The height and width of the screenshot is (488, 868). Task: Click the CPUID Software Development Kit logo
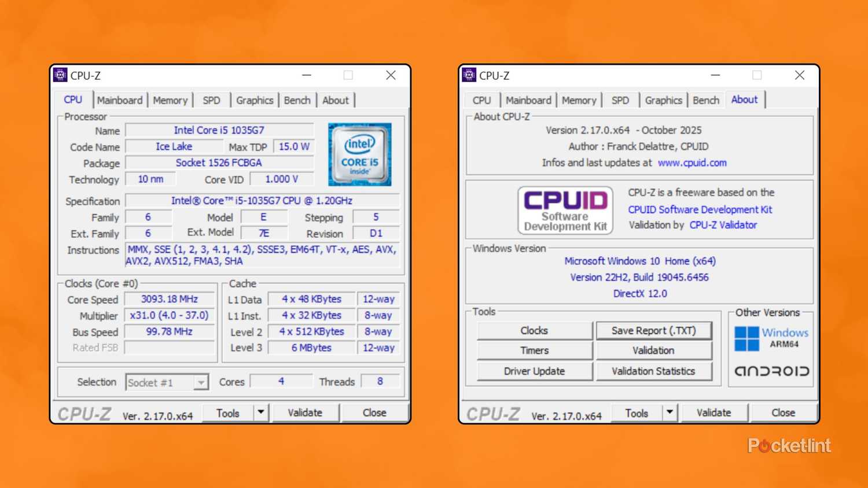(x=565, y=210)
